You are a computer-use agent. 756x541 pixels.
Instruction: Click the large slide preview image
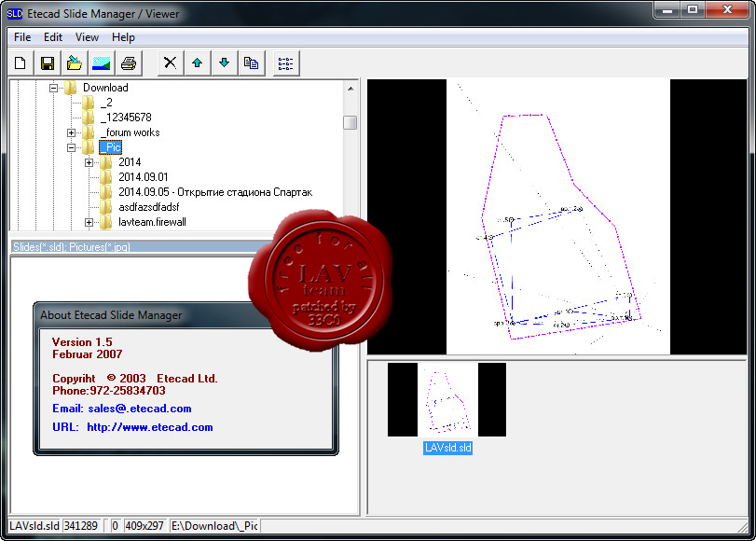[557, 216]
